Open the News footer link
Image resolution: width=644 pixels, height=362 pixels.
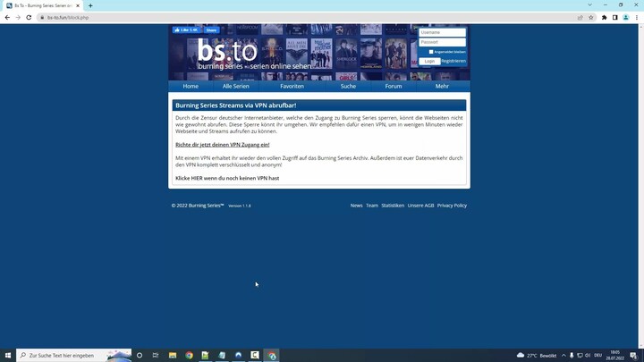tap(356, 206)
